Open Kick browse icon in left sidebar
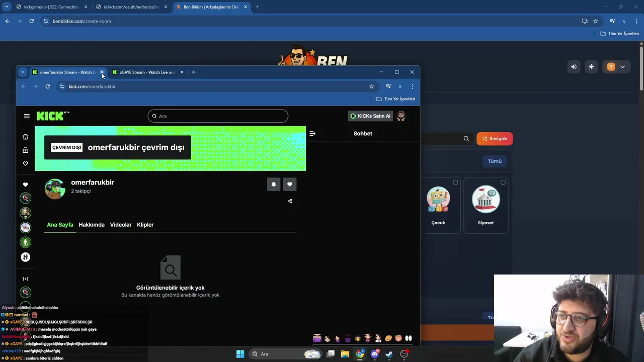Viewport: 644px width, 362px height. (x=25, y=150)
